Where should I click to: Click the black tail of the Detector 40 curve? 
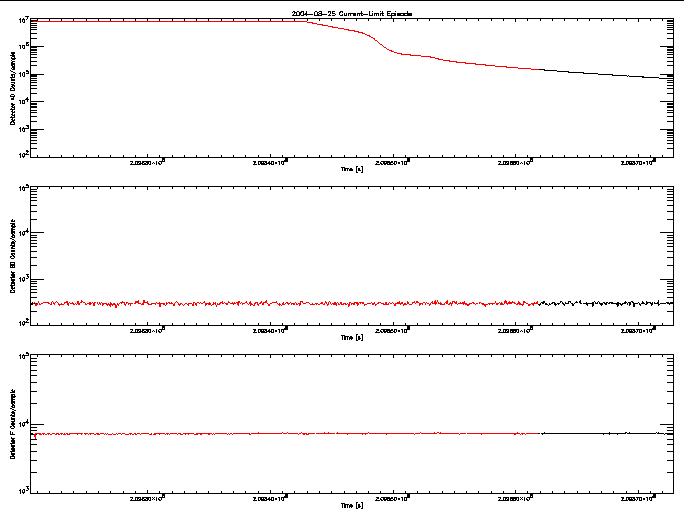point(606,75)
